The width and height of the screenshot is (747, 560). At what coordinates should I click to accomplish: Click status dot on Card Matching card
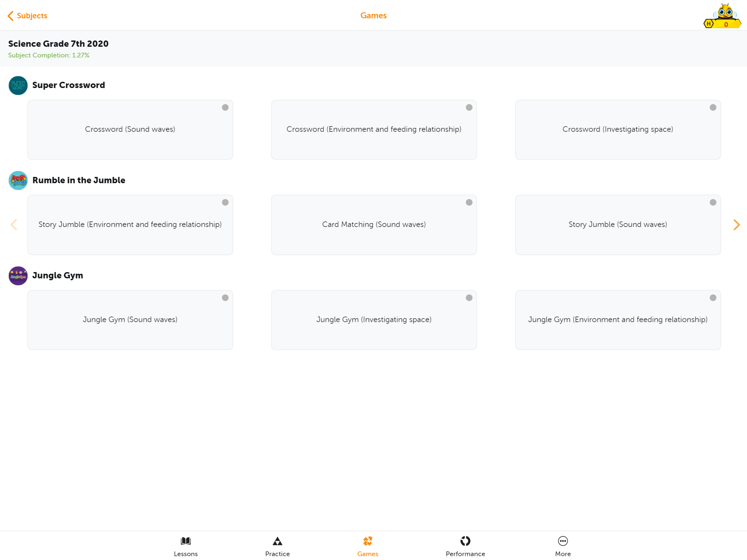pos(469,202)
